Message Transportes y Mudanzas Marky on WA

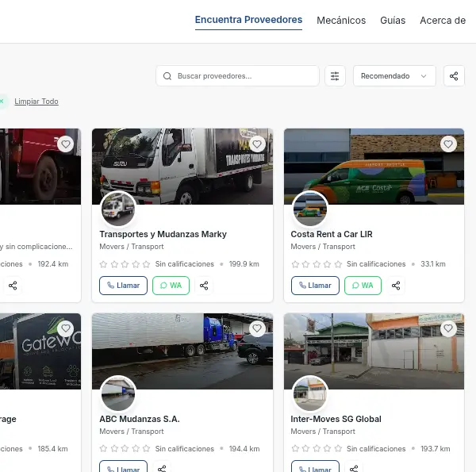(x=171, y=286)
